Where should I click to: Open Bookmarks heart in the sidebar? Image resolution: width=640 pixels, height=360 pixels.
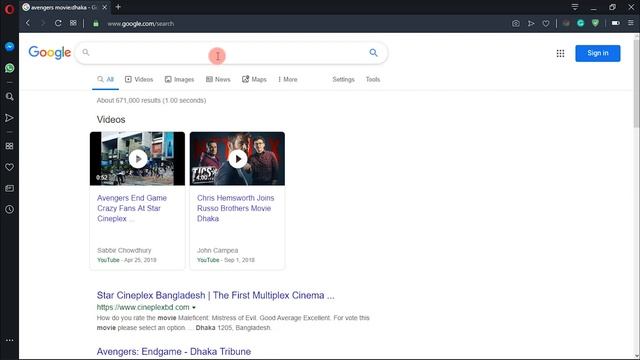(x=9, y=167)
